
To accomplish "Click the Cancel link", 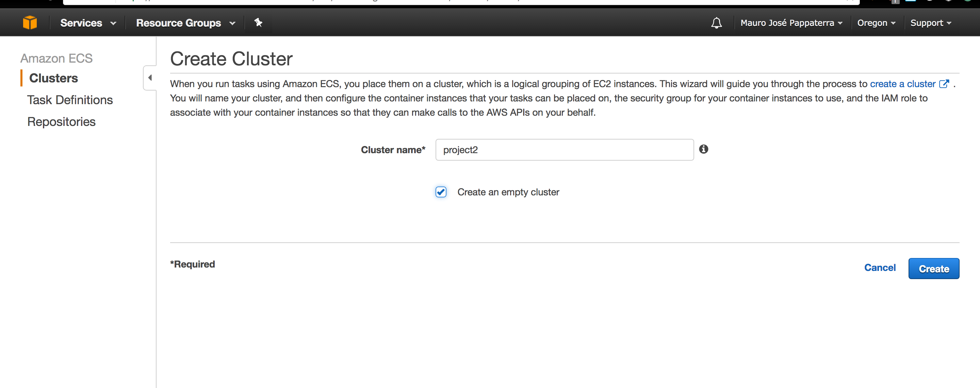I will [x=880, y=268].
